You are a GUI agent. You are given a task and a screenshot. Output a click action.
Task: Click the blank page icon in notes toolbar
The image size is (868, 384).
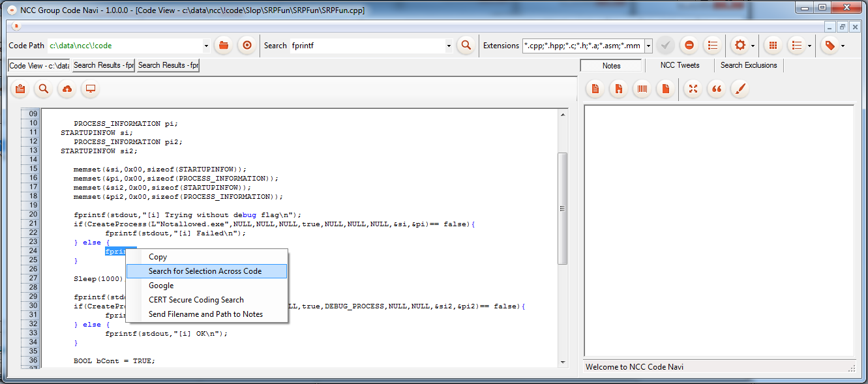[x=666, y=89]
